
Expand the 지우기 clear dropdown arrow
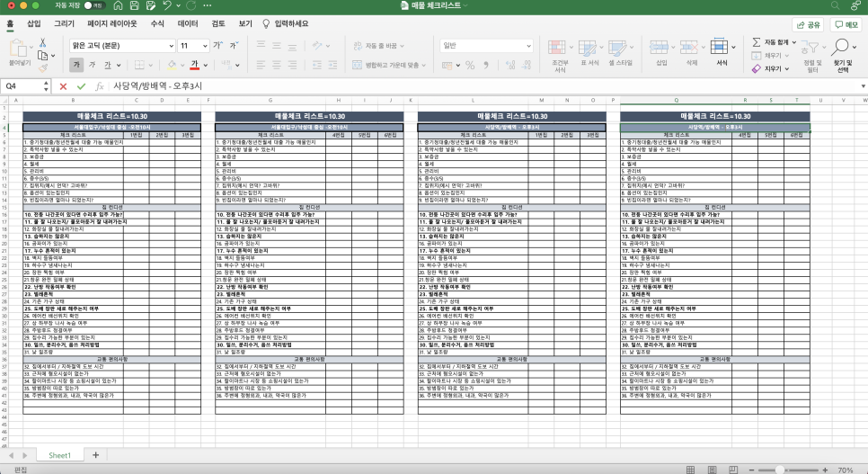[786, 68]
